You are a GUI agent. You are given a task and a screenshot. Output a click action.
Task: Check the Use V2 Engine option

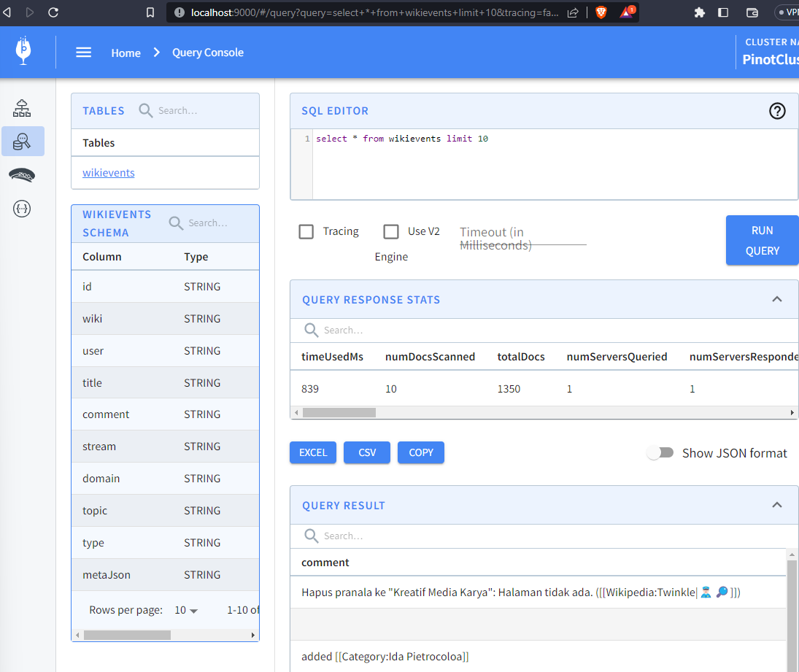[391, 231]
